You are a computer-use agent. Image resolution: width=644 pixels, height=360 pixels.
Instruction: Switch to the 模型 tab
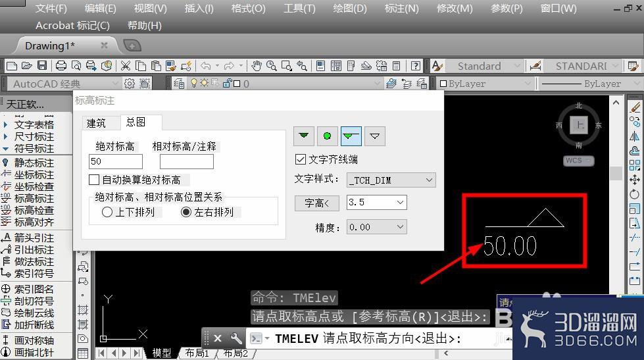coord(161,353)
